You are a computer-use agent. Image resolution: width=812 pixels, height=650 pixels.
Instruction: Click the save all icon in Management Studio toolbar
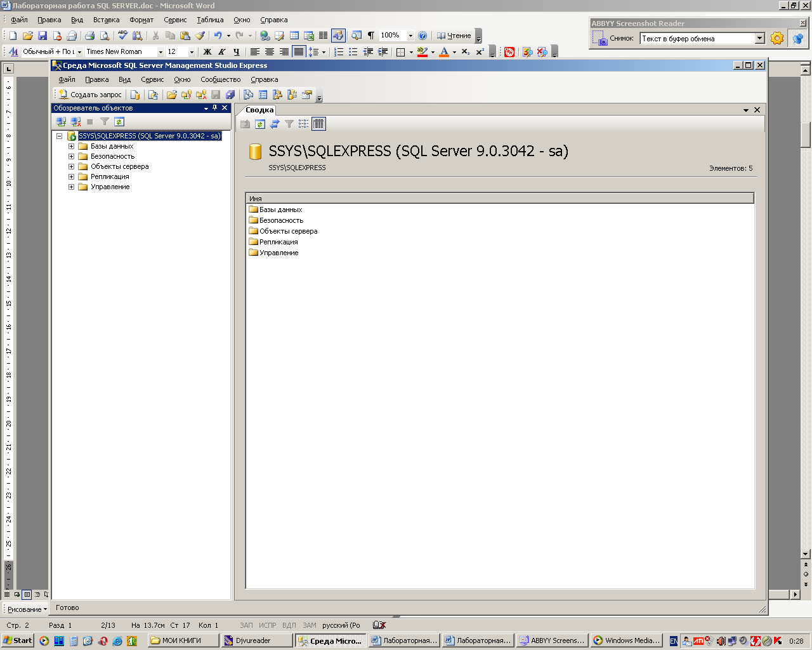(x=230, y=95)
